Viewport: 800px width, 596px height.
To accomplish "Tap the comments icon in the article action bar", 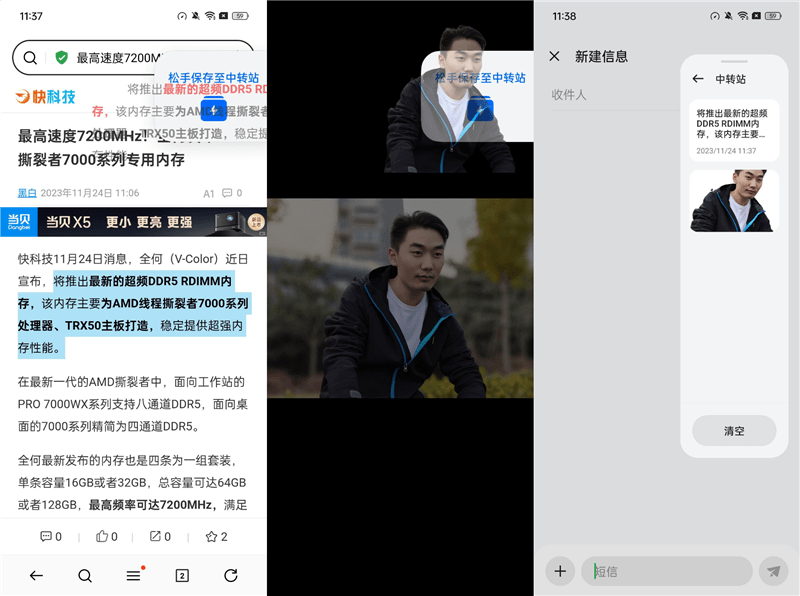I will click(x=45, y=536).
